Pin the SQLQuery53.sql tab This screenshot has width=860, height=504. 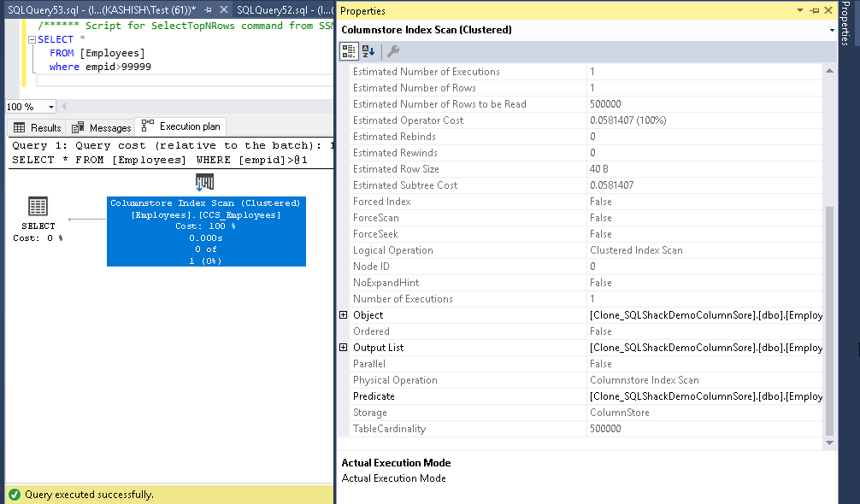(208, 10)
